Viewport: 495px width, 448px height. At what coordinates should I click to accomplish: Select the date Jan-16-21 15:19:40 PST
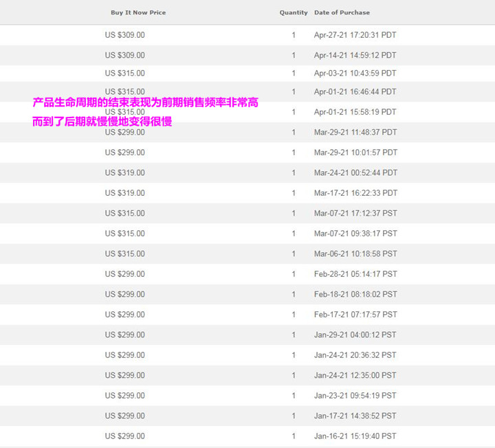point(355,436)
